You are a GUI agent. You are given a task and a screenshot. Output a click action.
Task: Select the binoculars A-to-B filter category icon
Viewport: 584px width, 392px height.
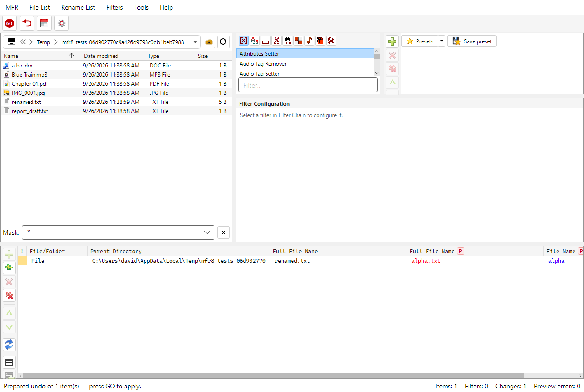[x=287, y=41]
